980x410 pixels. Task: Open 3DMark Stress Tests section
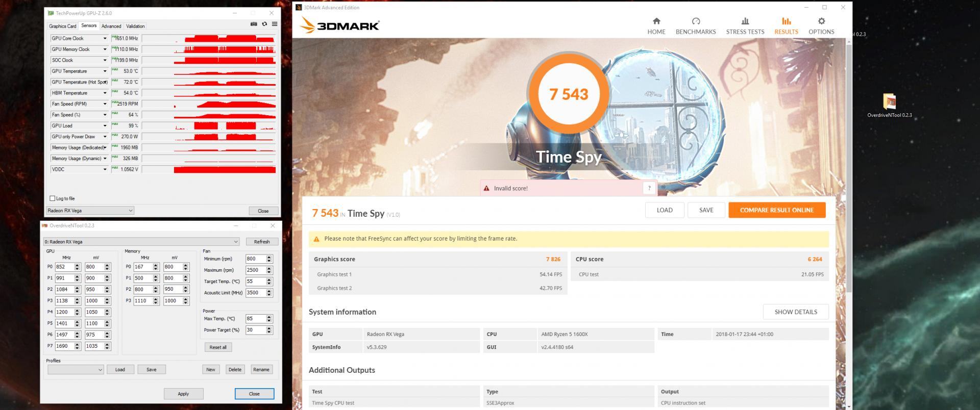click(x=745, y=25)
